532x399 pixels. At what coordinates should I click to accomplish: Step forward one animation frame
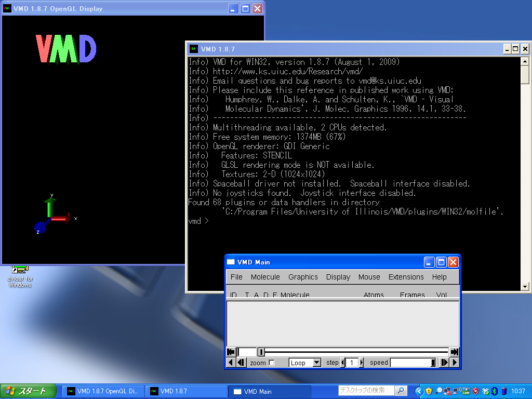445,363
